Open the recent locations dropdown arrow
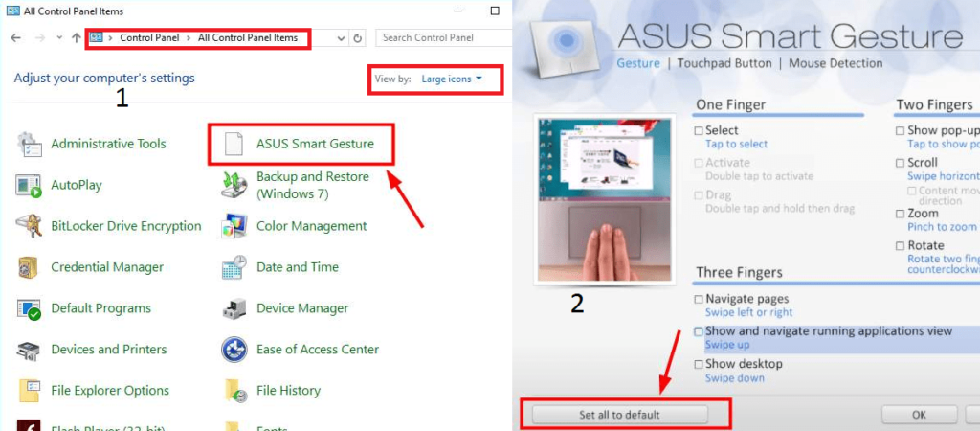This screenshot has height=431, width=980. [59, 37]
